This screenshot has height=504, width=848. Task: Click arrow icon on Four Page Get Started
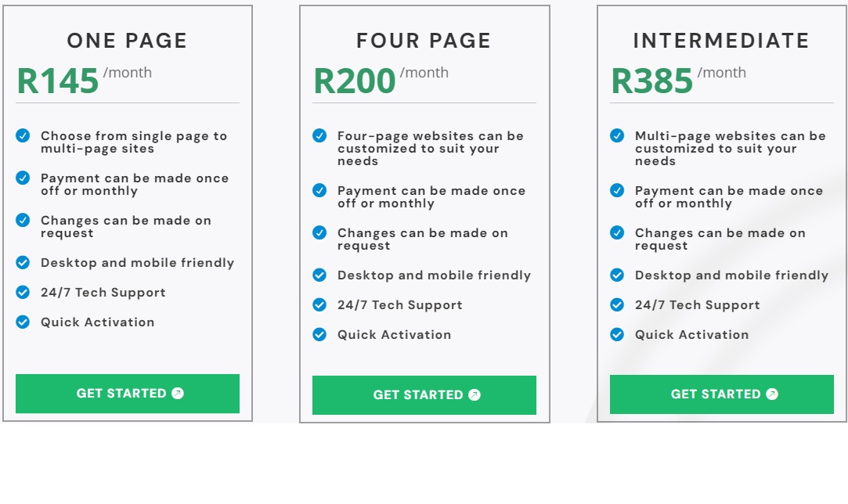(475, 395)
